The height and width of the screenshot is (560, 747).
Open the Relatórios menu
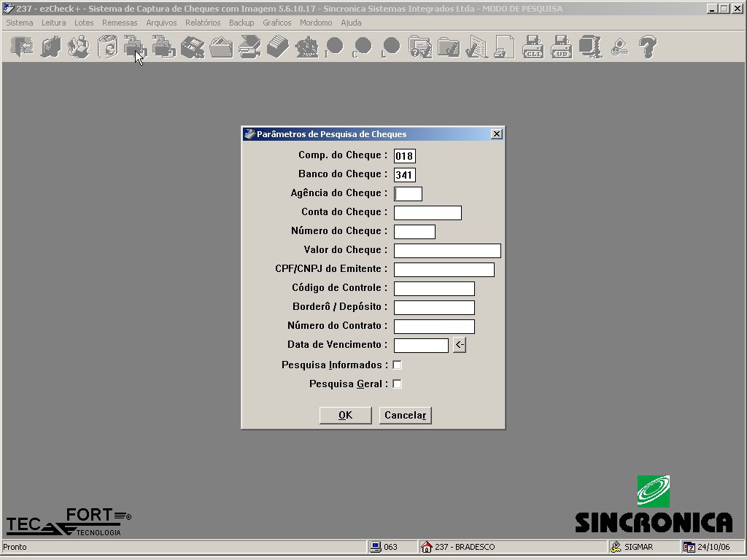coord(203,23)
